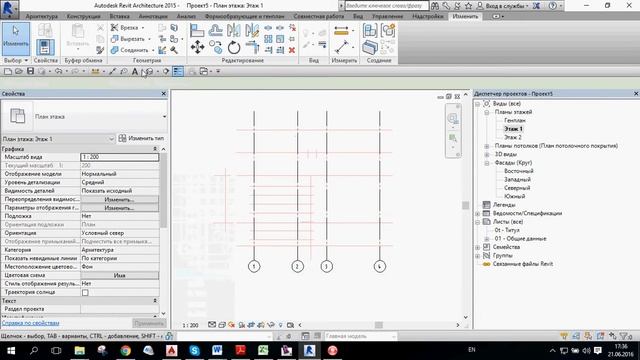Open the Вид ribbon tab
The height and width of the screenshot is (360, 640).
click(358, 16)
